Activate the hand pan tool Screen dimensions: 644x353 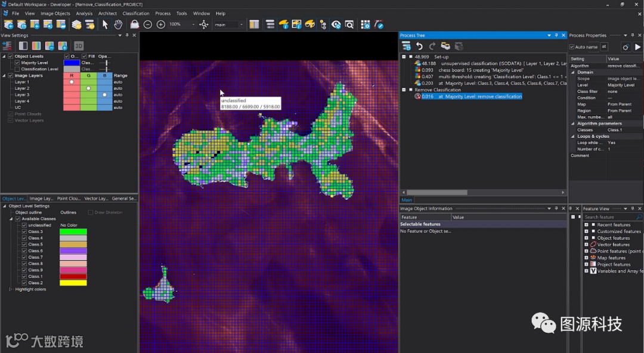point(118,24)
